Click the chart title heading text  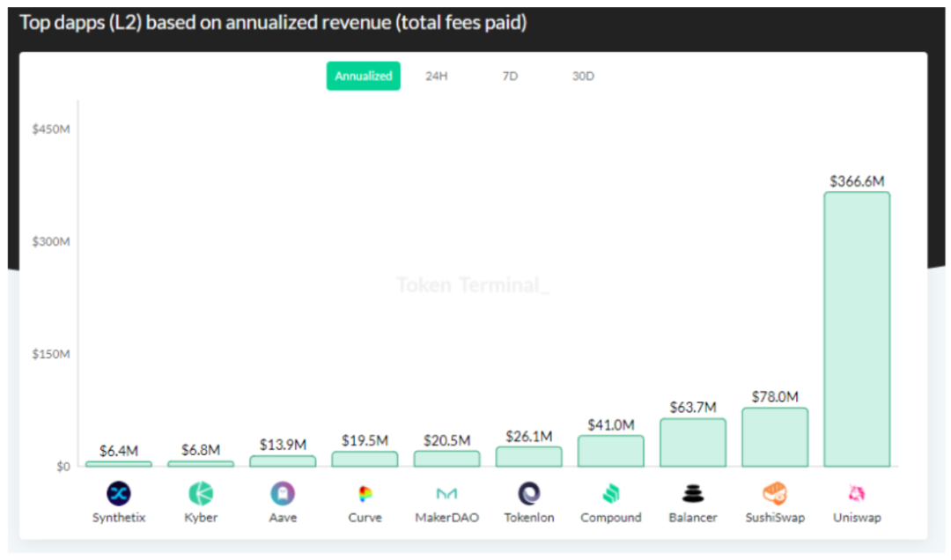click(x=273, y=23)
